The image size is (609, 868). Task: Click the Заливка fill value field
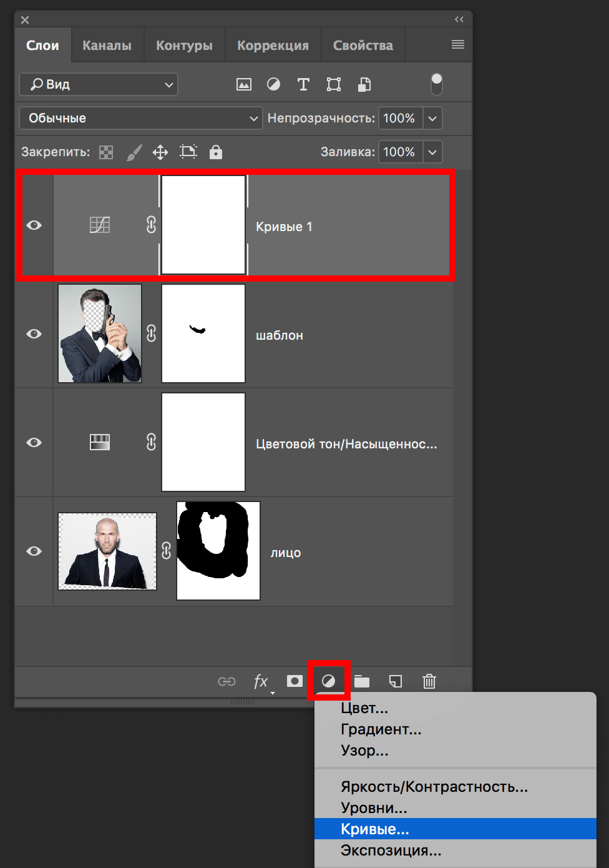[x=400, y=152]
